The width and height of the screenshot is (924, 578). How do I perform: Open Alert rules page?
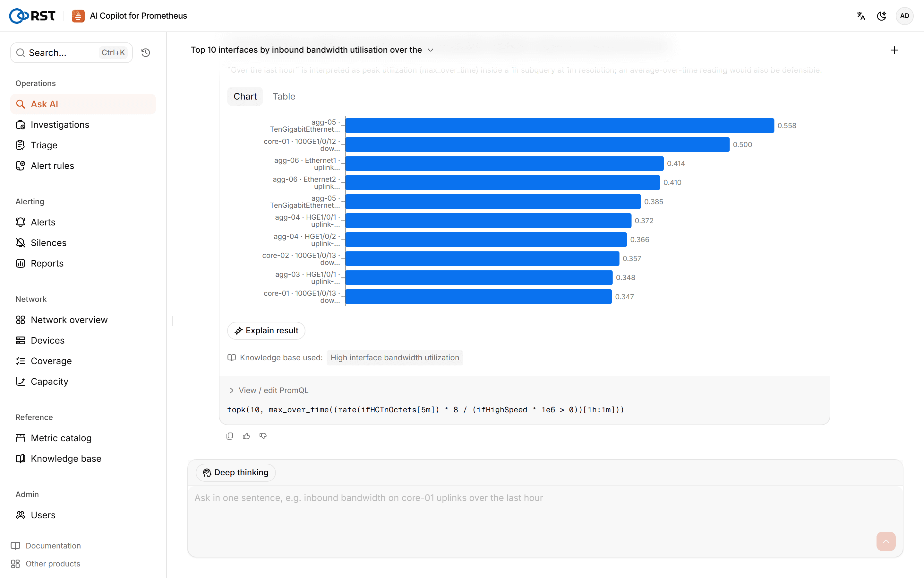(x=83, y=165)
